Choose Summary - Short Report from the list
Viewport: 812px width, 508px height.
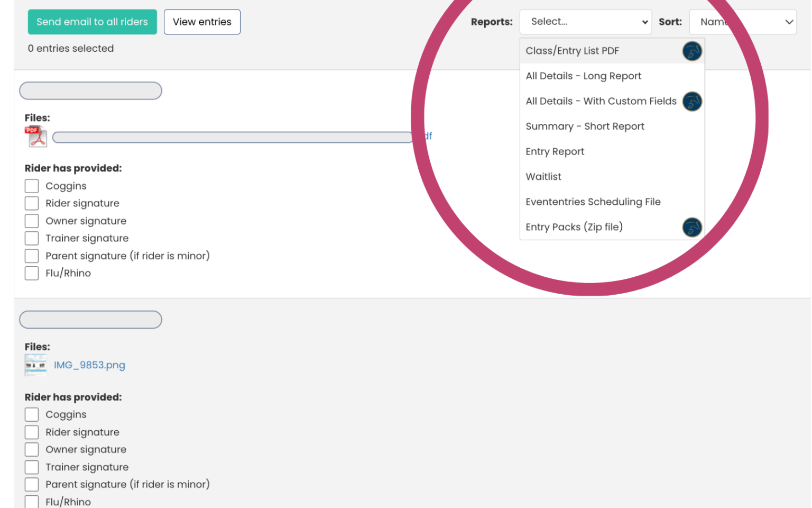point(585,126)
